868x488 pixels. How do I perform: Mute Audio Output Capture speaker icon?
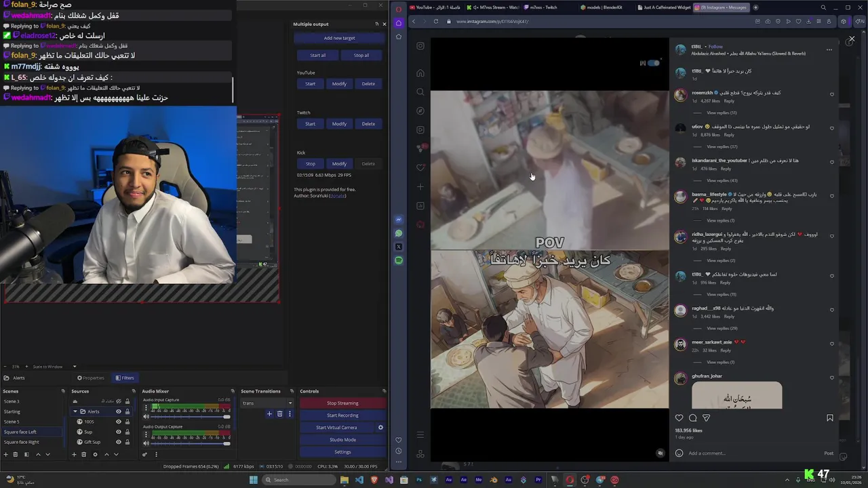point(146,443)
